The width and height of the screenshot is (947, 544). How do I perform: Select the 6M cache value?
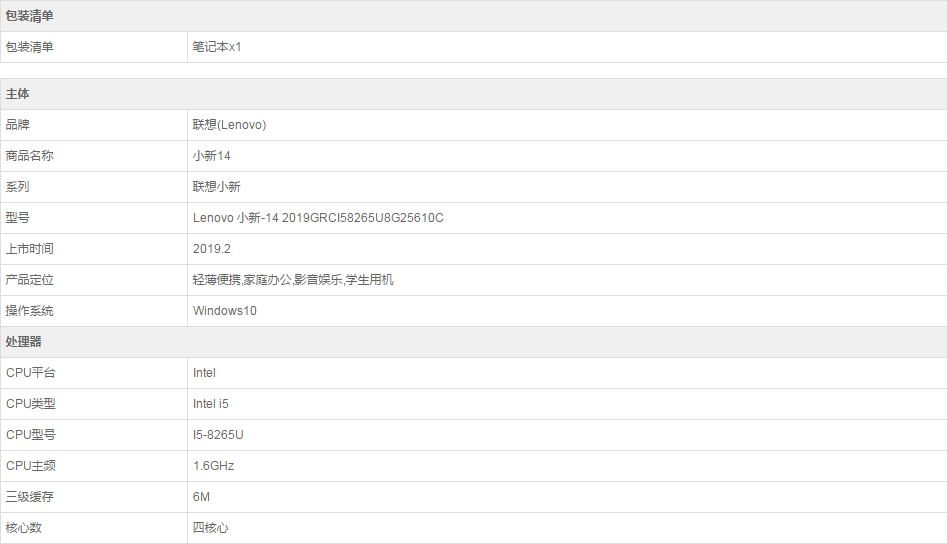tap(201, 497)
